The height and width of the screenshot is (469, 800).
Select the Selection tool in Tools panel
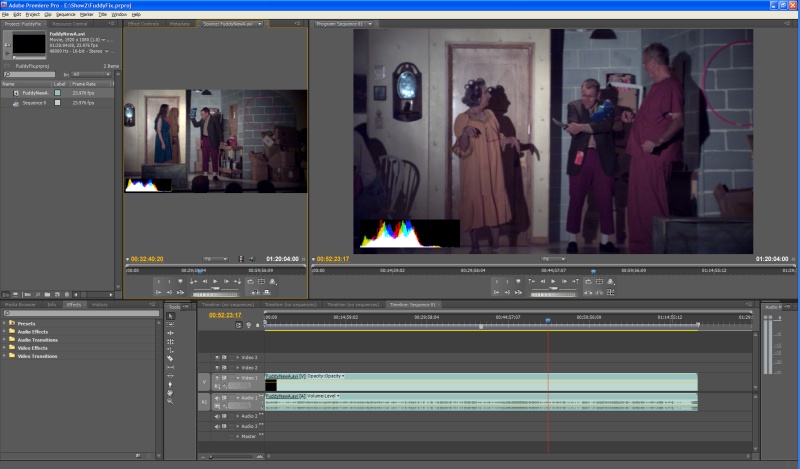[x=170, y=316]
